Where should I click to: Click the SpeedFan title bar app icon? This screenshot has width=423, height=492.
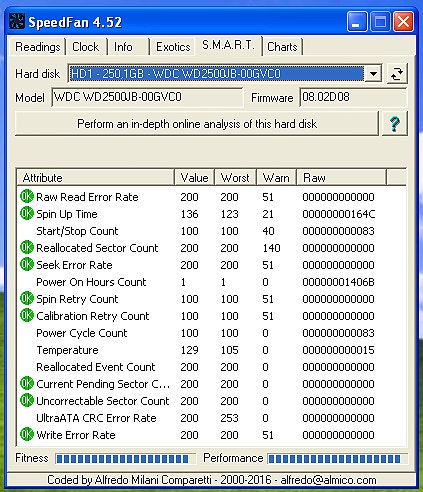17,21
